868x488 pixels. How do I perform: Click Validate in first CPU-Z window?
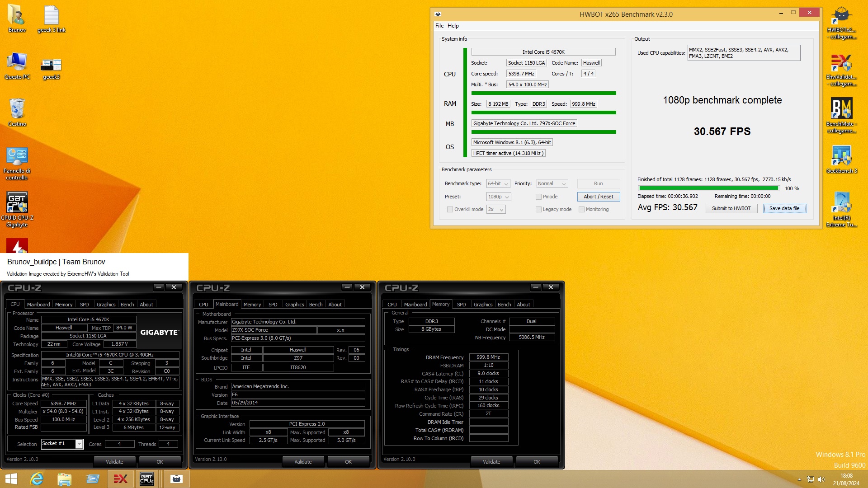pyautogui.click(x=114, y=462)
